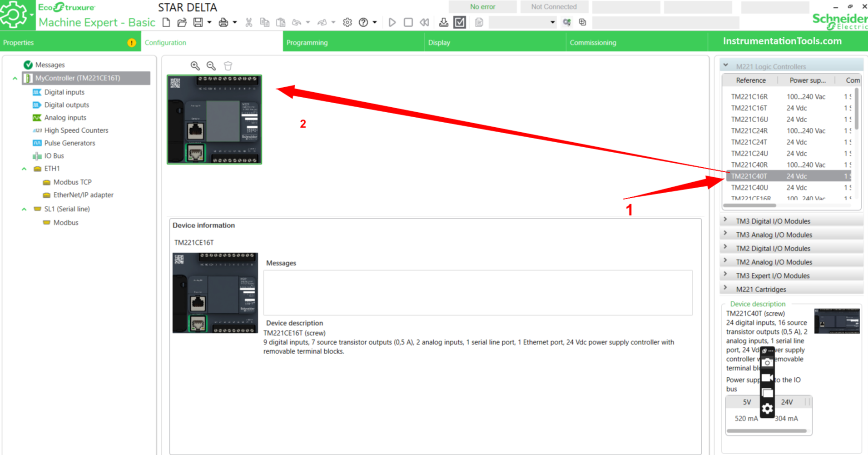Open Digital inputs configuration
The height and width of the screenshot is (455, 868).
64,92
